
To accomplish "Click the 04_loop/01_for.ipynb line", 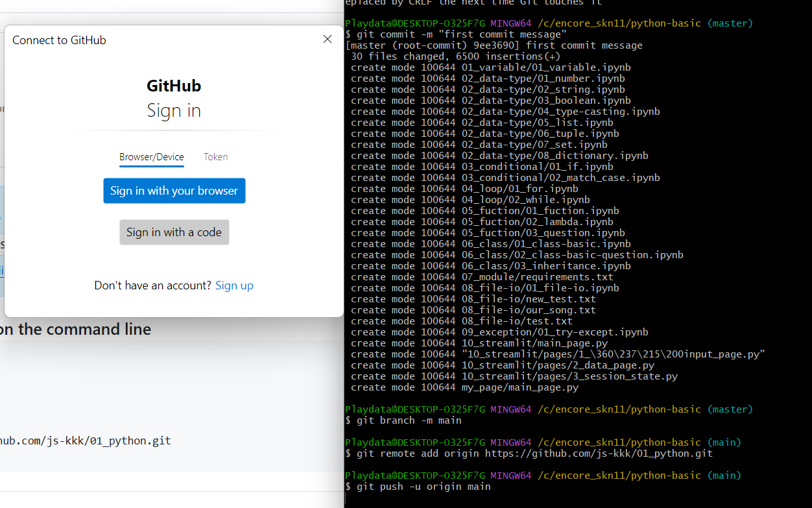I will click(x=465, y=189).
